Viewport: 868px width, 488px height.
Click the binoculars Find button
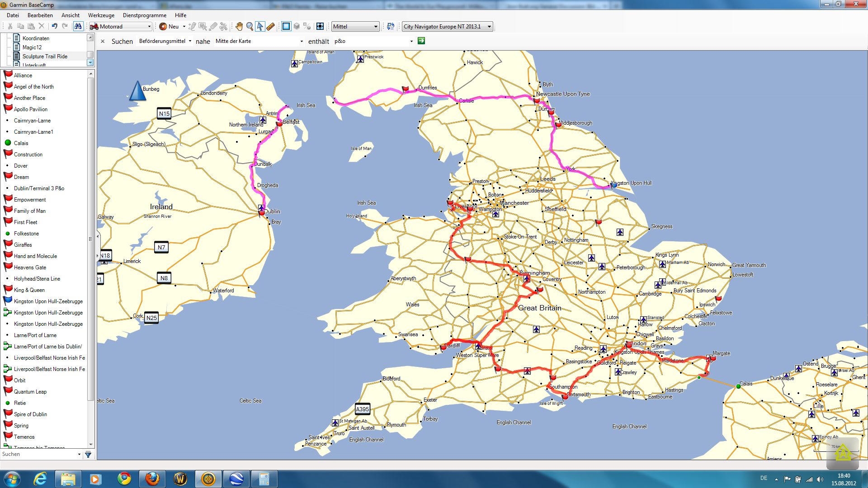tap(78, 27)
